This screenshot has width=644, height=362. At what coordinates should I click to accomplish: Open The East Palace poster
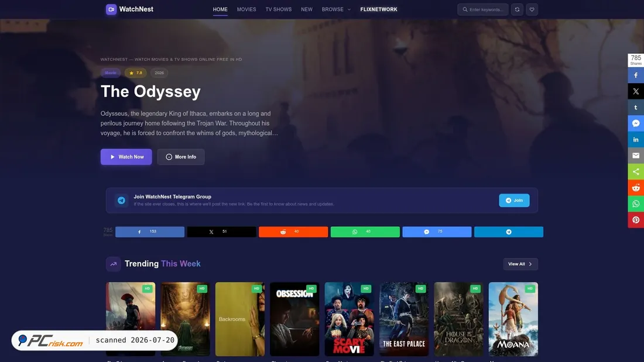[404, 319]
